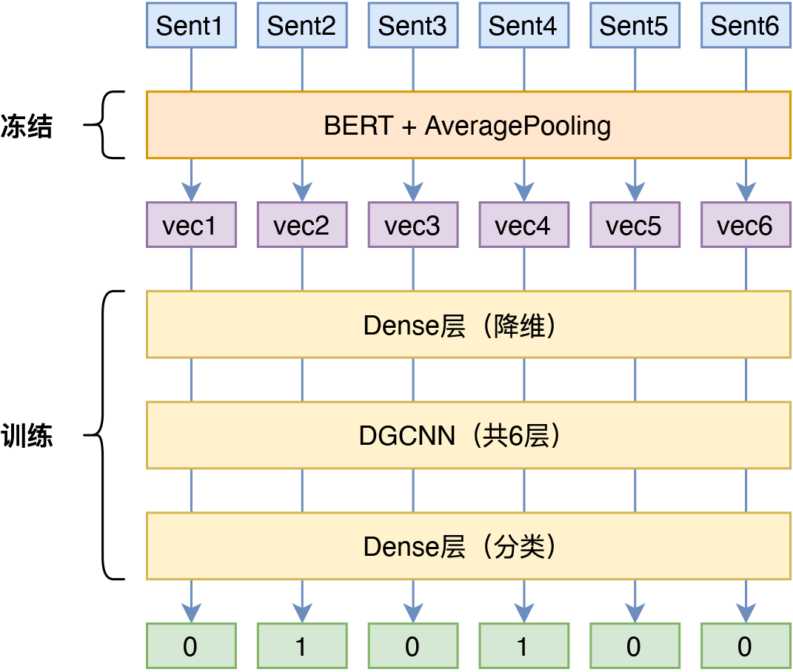Click the vec6 vector node
Screen dimensions: 793x672
point(744,224)
